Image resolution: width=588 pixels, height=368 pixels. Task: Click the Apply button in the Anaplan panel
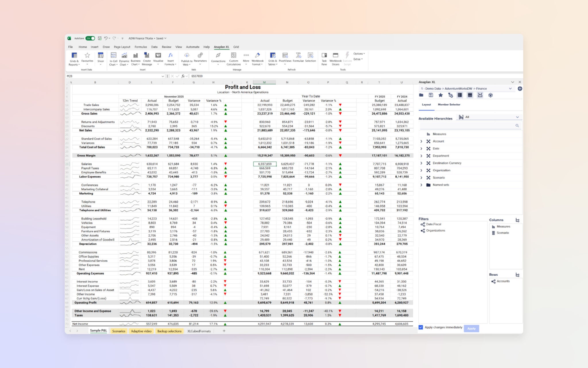pyautogui.click(x=471, y=328)
